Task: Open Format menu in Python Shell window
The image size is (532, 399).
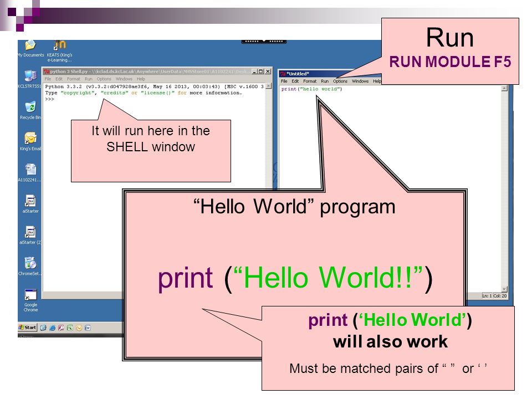Action: click(74, 79)
